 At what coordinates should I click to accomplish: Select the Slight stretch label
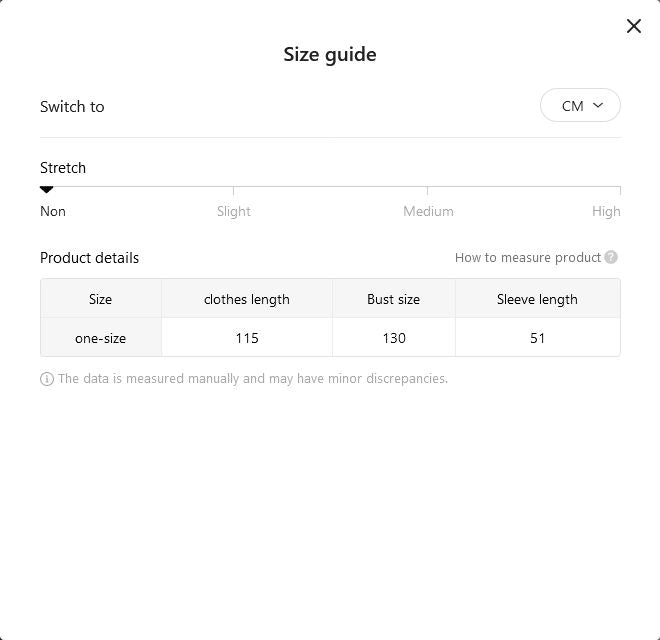[234, 211]
